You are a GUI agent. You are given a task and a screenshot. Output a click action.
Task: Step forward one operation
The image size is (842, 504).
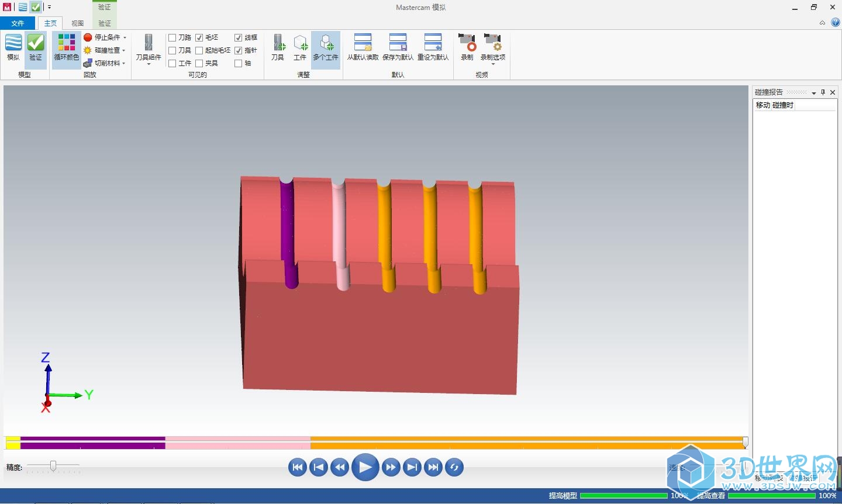click(412, 467)
